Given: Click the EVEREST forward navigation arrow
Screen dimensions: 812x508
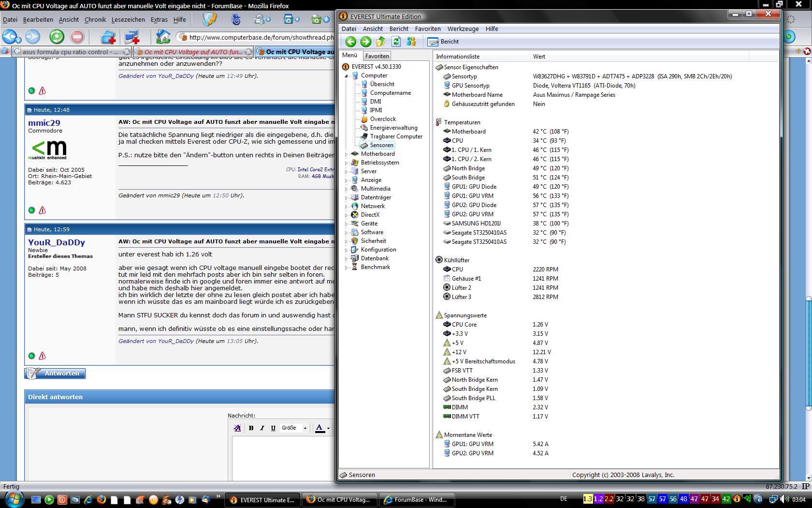Looking at the screenshot, I should click(x=366, y=42).
